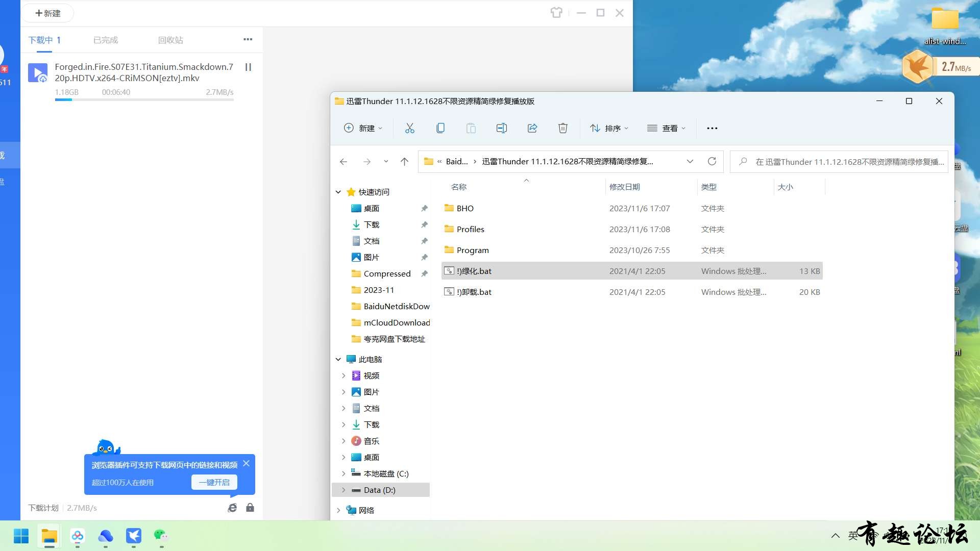
Task: Click the Delete trash icon
Action: (x=563, y=128)
